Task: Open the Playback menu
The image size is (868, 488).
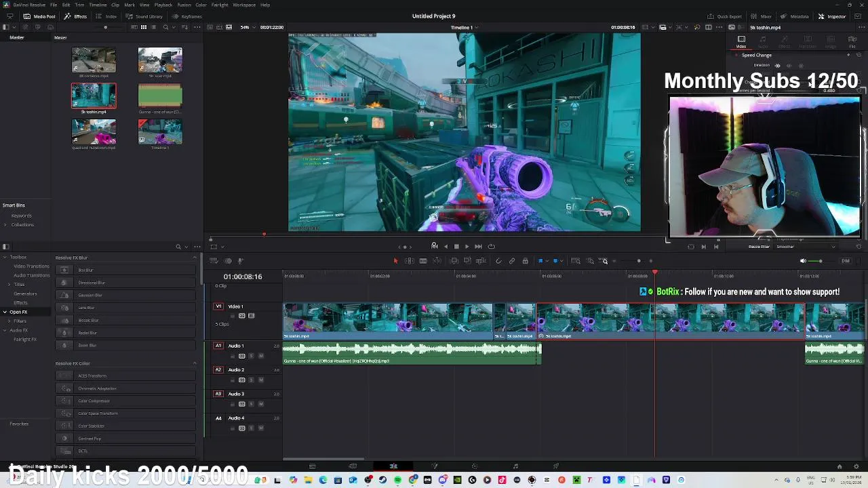Action: click(x=163, y=5)
